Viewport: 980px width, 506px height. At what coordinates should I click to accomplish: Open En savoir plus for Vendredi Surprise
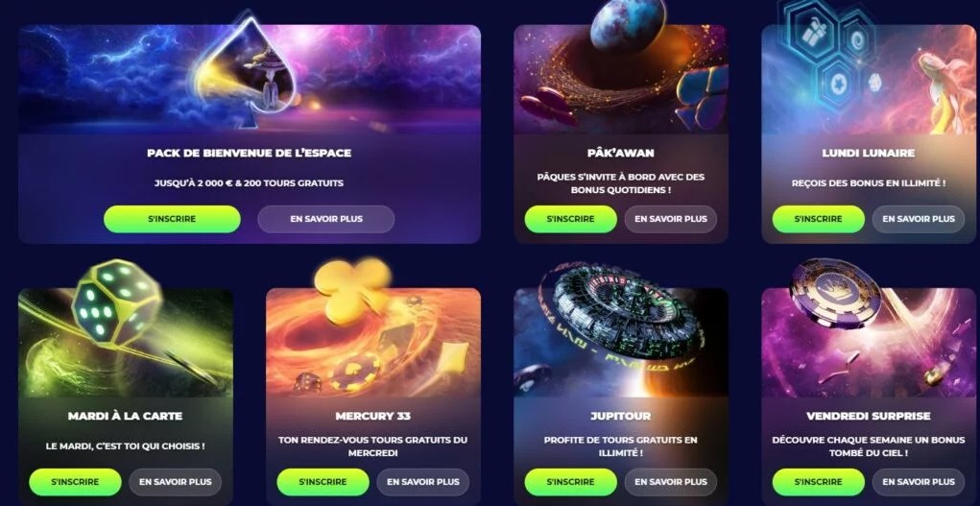tap(919, 482)
